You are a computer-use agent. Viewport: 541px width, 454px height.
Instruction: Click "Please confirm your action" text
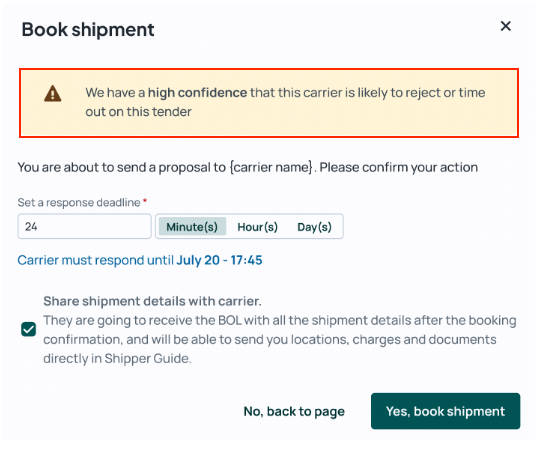[x=399, y=167]
